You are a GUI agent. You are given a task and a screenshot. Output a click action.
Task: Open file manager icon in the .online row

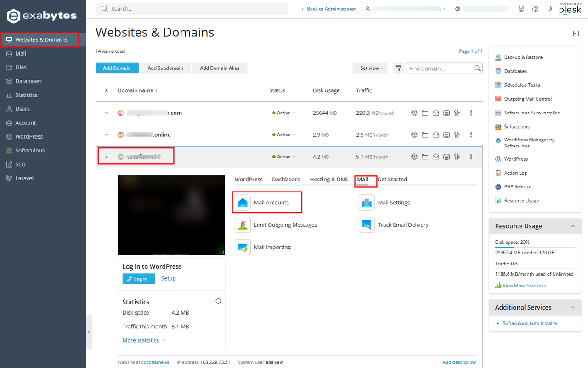pyautogui.click(x=425, y=135)
